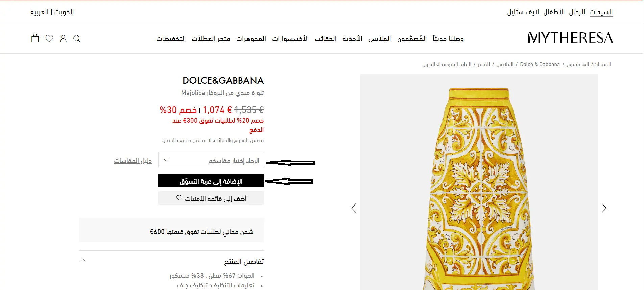Viewport: 644px width, 290px height.
Task: Open the user account icon
Action: point(63,39)
